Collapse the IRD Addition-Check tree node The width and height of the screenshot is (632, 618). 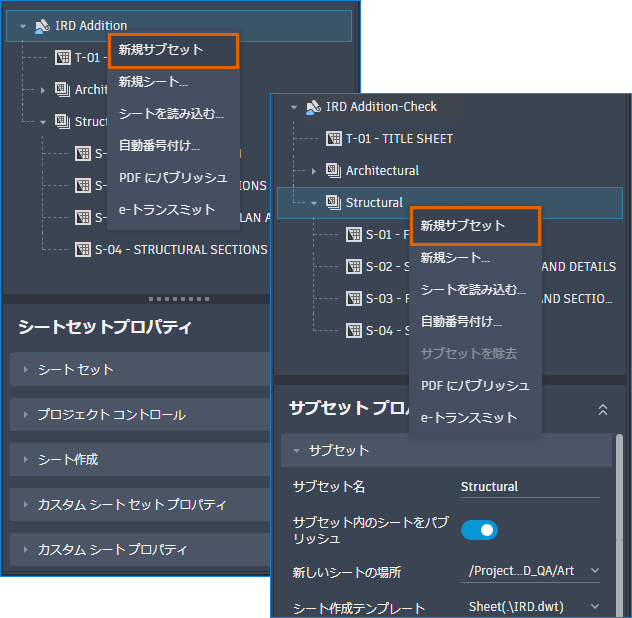(x=294, y=107)
